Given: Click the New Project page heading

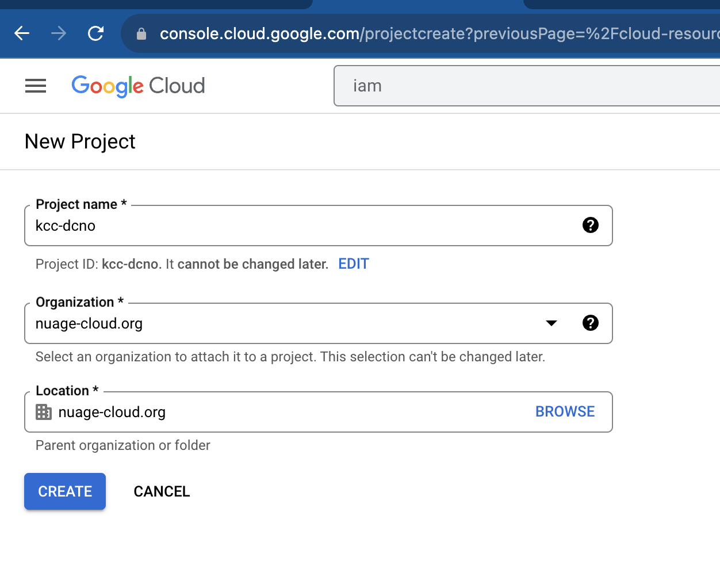Looking at the screenshot, I should pyautogui.click(x=80, y=142).
